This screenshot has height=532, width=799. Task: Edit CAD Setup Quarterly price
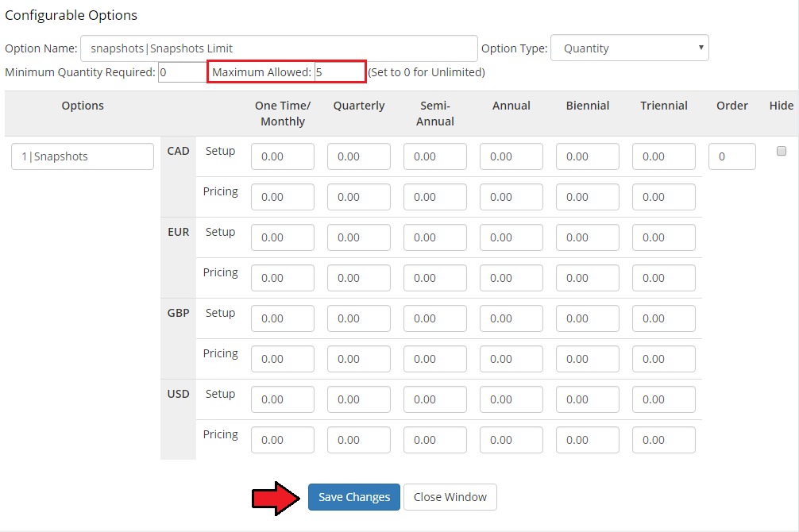click(359, 156)
